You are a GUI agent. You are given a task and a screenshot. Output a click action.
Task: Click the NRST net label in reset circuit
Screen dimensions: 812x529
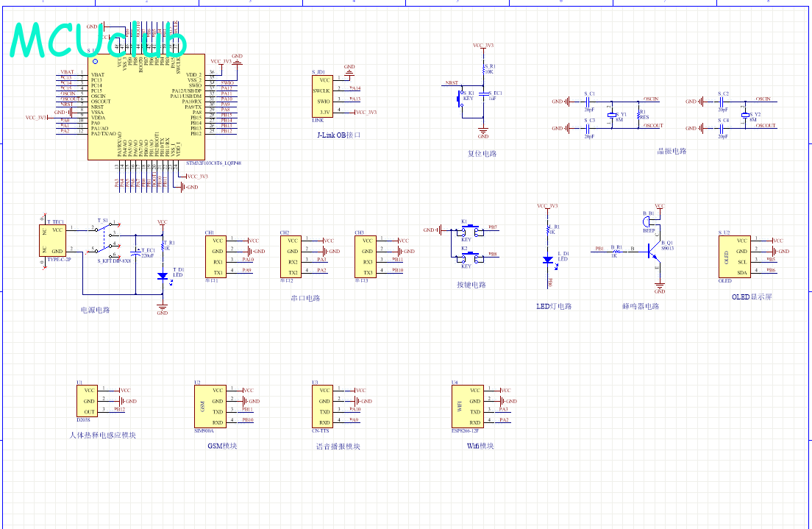(x=452, y=83)
